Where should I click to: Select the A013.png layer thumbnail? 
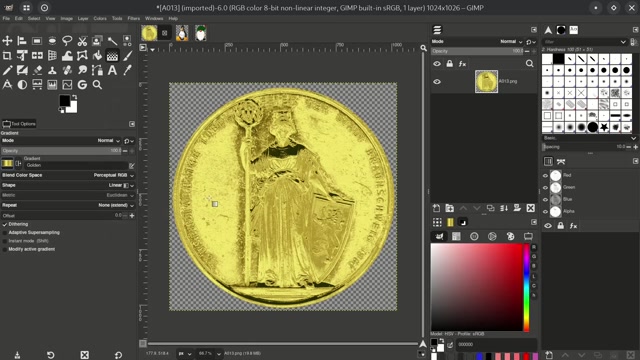[486, 81]
